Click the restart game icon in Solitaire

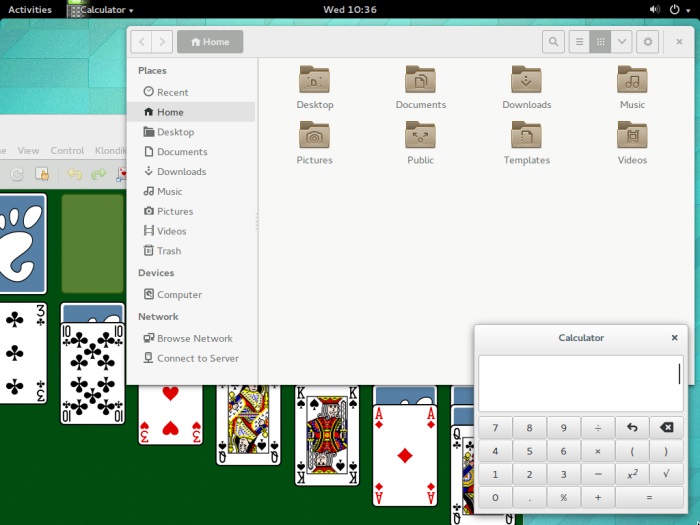17,174
